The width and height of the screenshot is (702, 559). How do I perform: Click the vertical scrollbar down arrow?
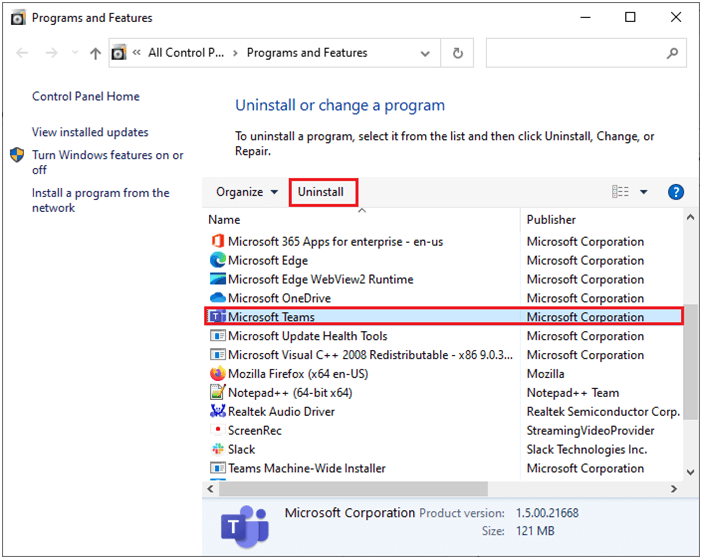[690, 471]
